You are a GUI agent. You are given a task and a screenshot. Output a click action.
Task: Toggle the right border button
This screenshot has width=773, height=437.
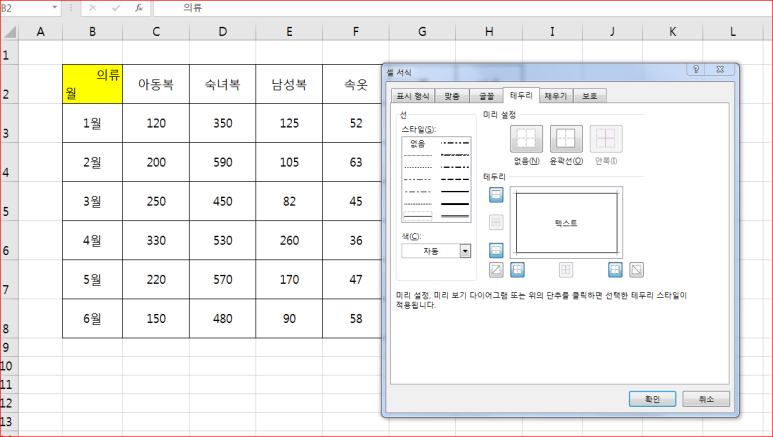pos(615,269)
